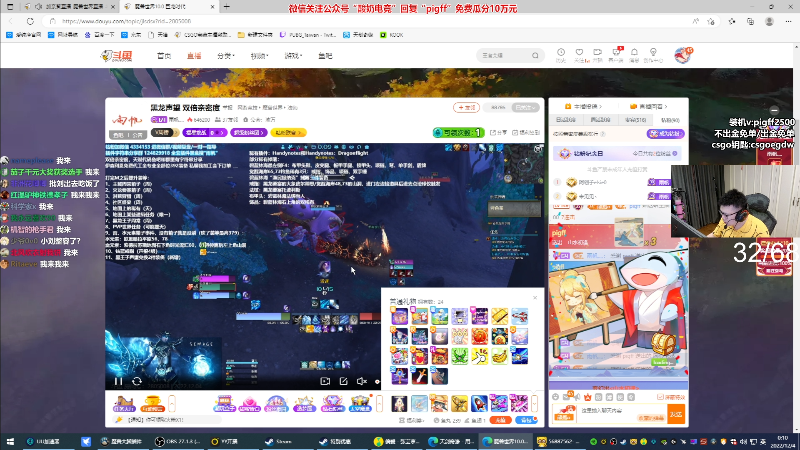Viewport: 800px width, 450px height.
Task: Switch to the first ranking tab in chat panel
Action: [566, 120]
